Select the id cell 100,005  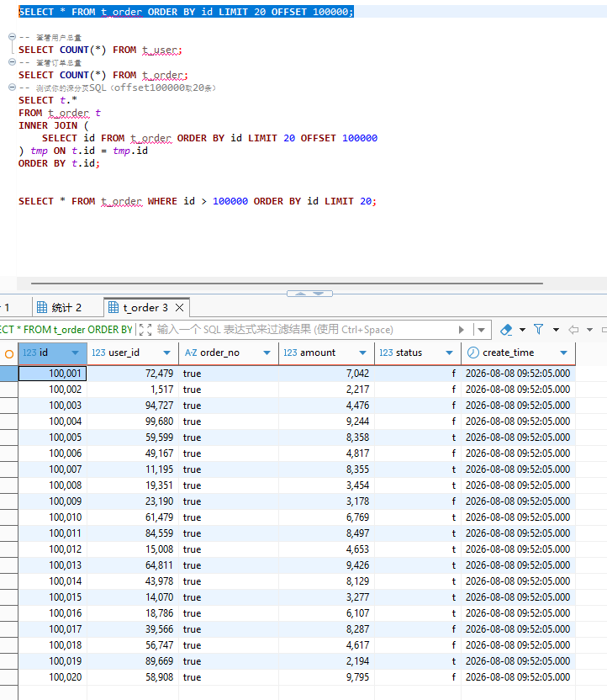coord(53,437)
